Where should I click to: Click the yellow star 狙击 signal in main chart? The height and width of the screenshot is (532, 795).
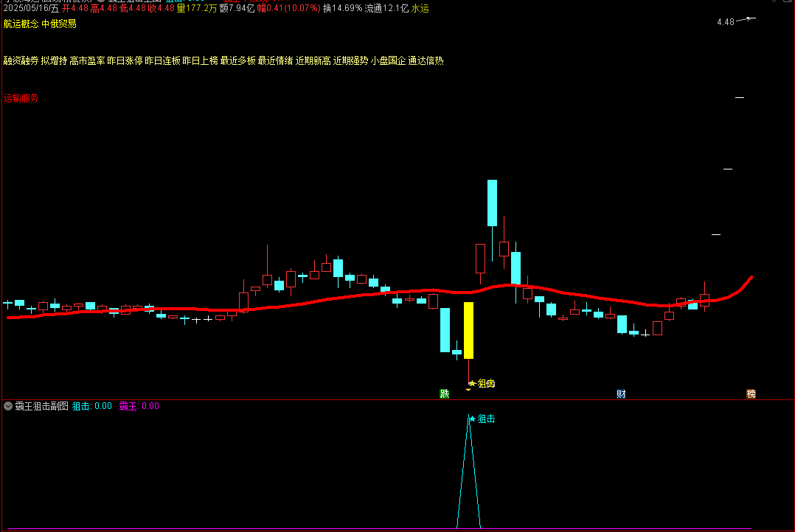coord(482,384)
